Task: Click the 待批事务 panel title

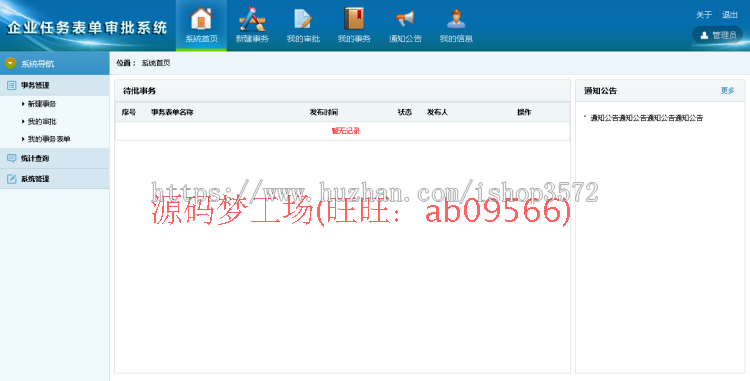Action: (139, 91)
